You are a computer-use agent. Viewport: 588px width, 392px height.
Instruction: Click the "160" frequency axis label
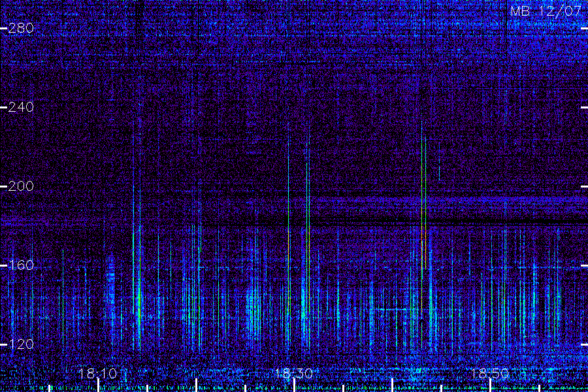[x=21, y=265]
